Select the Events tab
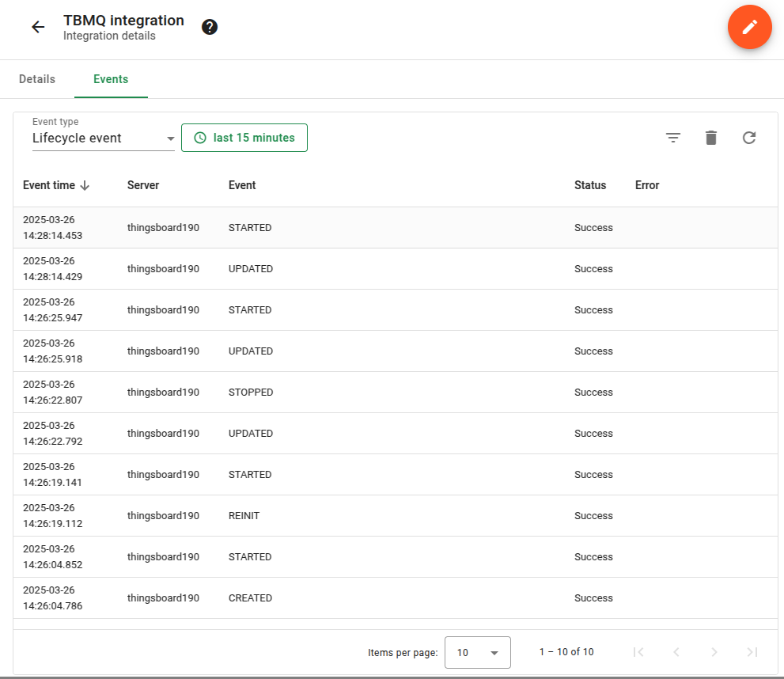The height and width of the screenshot is (679, 784). (x=111, y=79)
